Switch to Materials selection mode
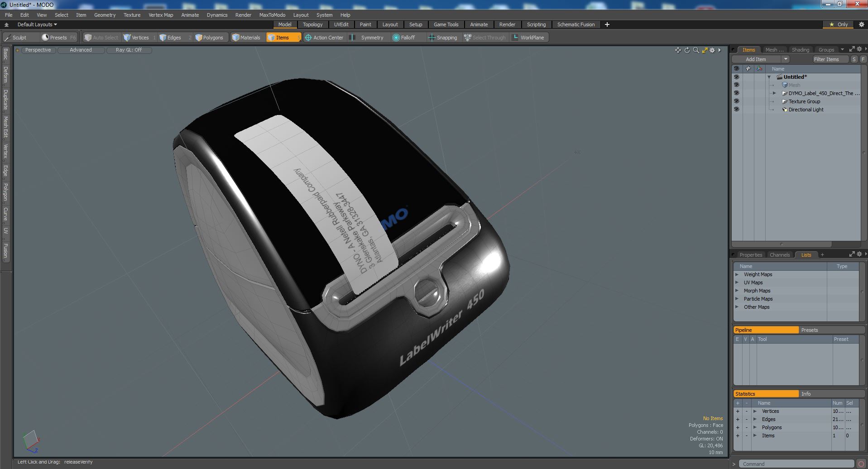Screen dimensions: 868x469 tap(247, 38)
